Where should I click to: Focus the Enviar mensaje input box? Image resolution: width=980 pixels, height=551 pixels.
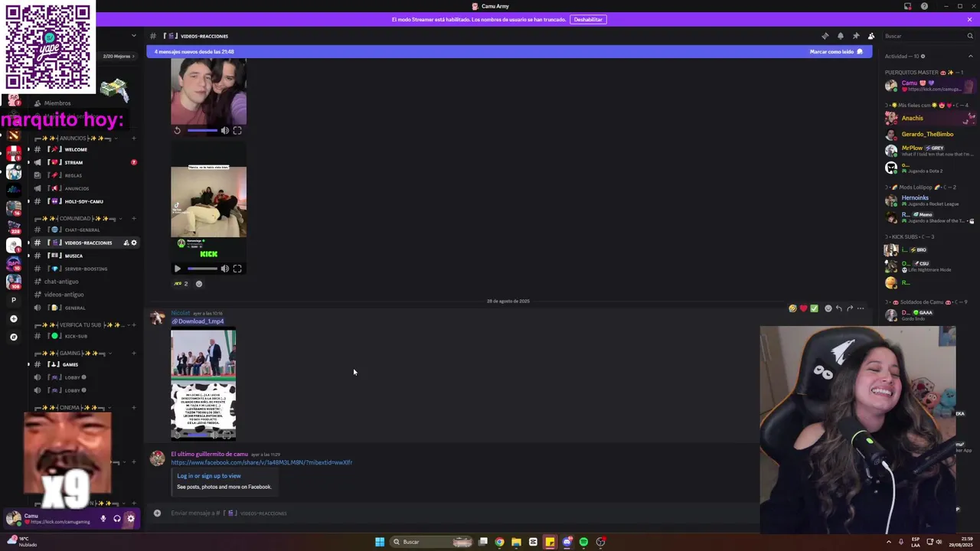click(x=459, y=513)
